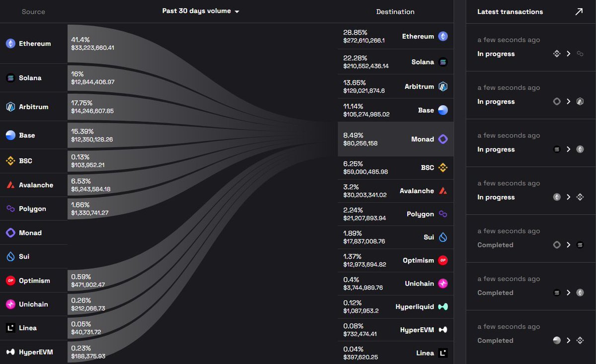Click the Linea icon in the Source list
Image resolution: width=596 pixels, height=364 pixels.
click(10, 328)
